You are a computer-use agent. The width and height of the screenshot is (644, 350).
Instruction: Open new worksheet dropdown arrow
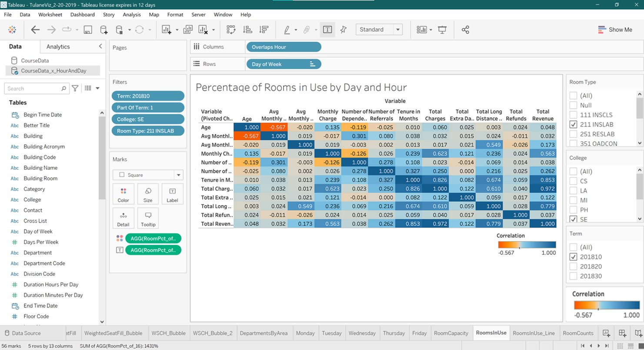pyautogui.click(x=177, y=30)
